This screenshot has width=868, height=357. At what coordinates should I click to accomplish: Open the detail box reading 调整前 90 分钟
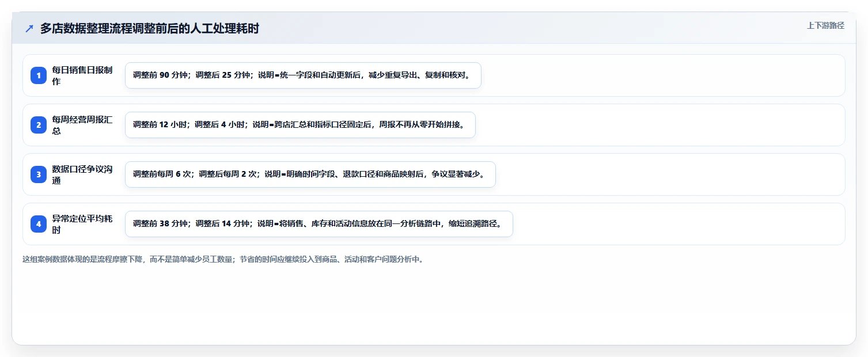click(303, 75)
